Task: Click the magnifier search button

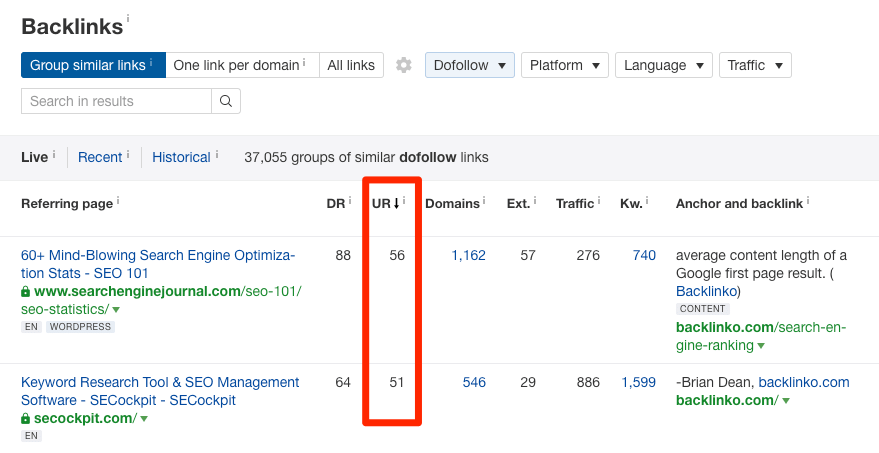Action: point(226,101)
